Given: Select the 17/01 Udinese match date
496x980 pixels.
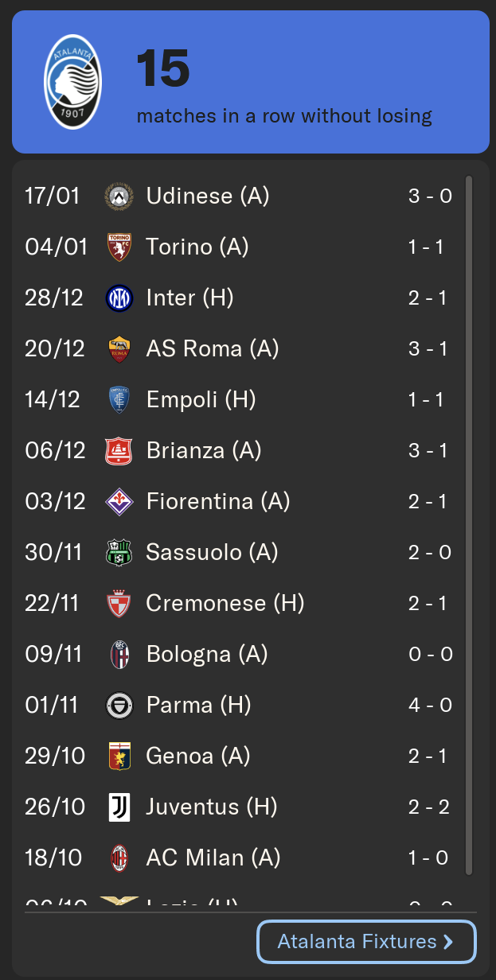Looking at the screenshot, I should pyautogui.click(x=53, y=196).
